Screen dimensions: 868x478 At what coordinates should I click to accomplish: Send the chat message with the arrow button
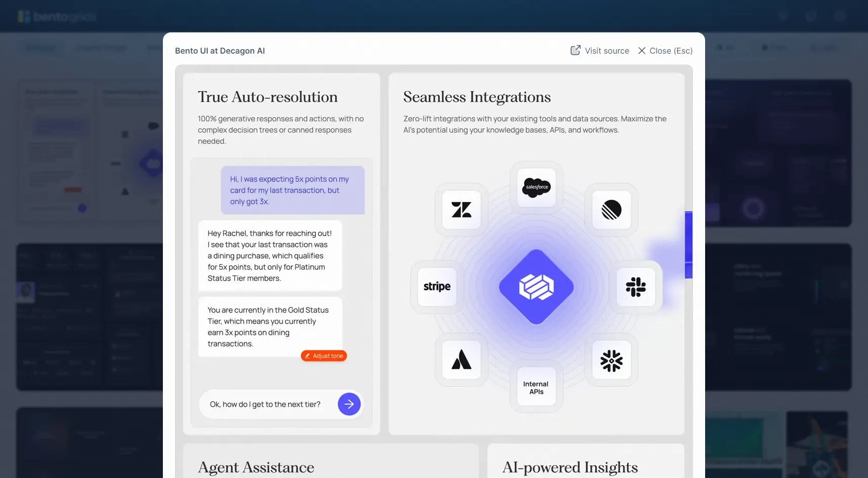[x=349, y=404]
